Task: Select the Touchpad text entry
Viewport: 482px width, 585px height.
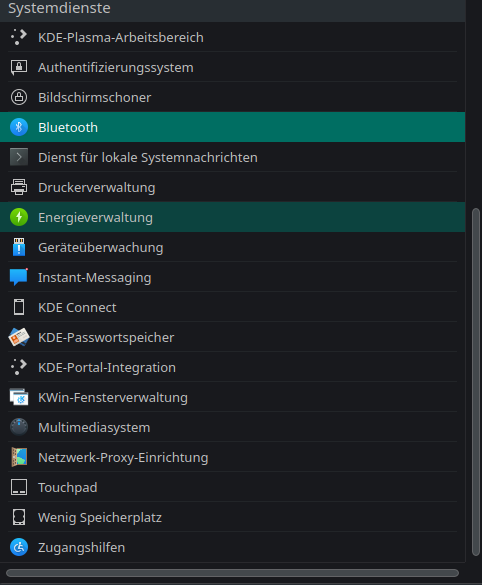Action: click(x=232, y=487)
